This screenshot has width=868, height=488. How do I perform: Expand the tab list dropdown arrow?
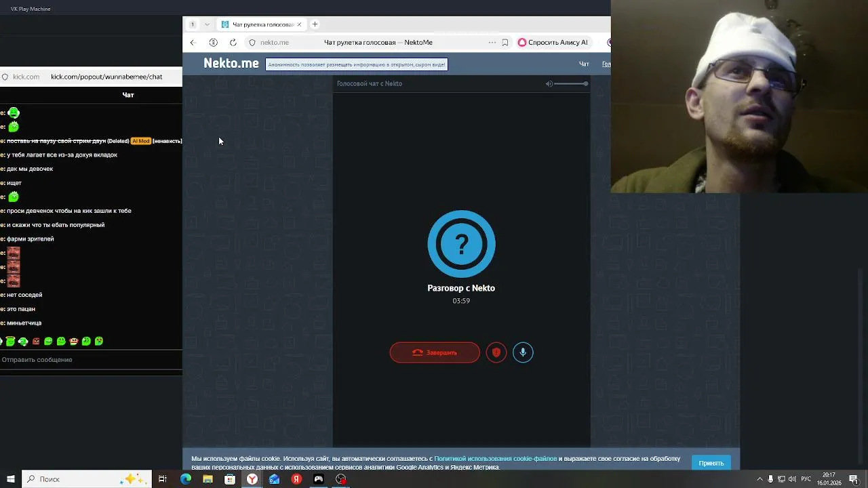click(x=207, y=24)
